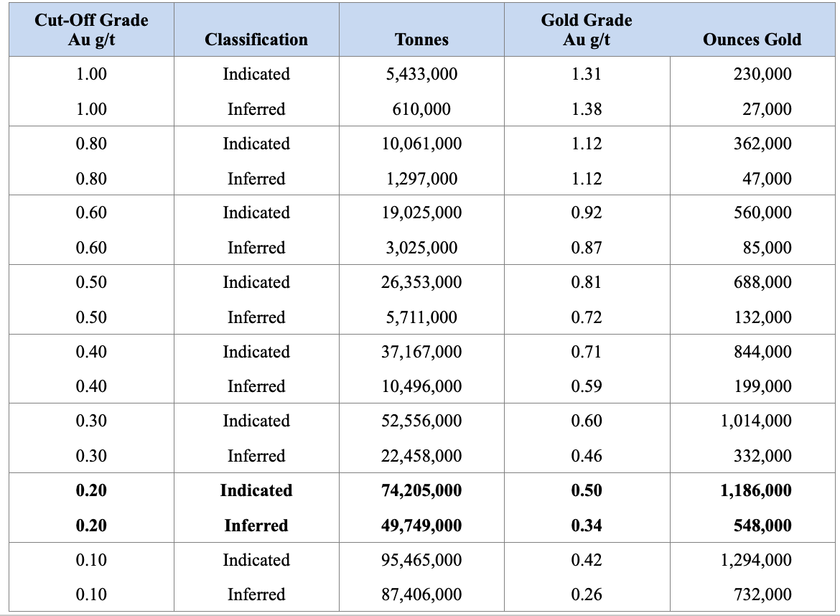Select the 1.38 gold grade cell

click(587, 109)
